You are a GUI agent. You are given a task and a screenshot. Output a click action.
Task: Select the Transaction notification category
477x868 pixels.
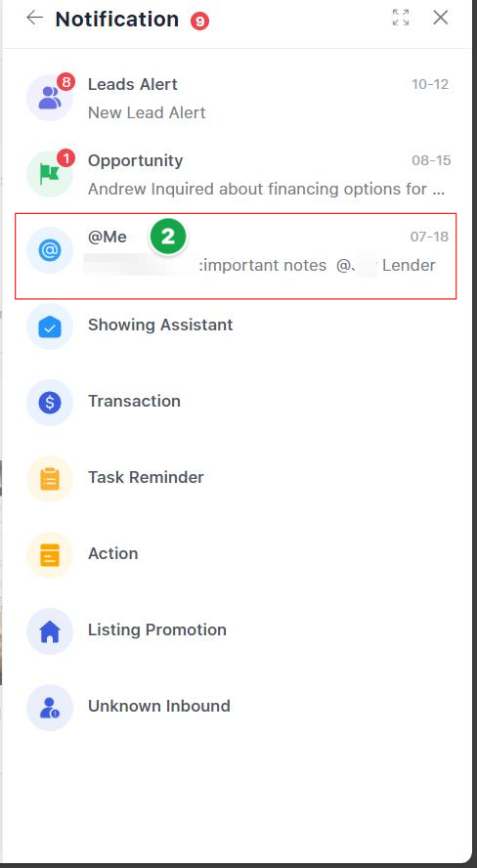pos(134,401)
